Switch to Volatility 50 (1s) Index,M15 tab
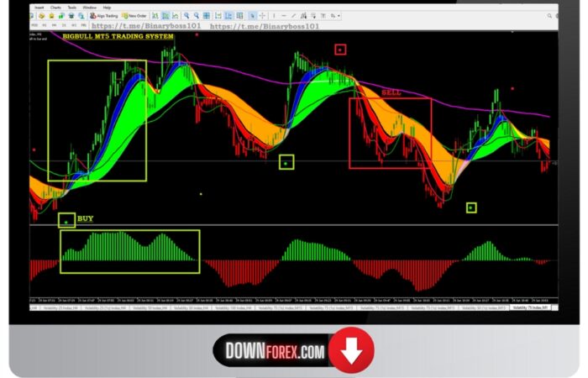This screenshot has height=378, width=588. 485,307
